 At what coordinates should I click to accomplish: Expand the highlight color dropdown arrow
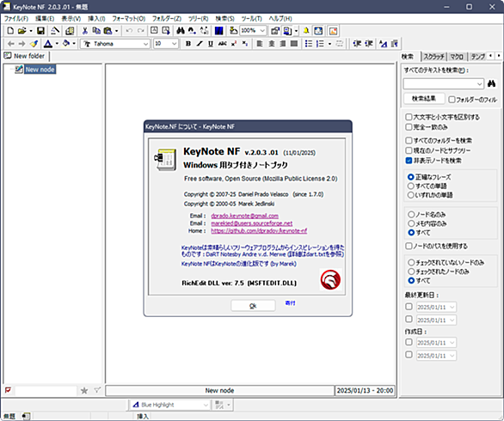coord(74,44)
